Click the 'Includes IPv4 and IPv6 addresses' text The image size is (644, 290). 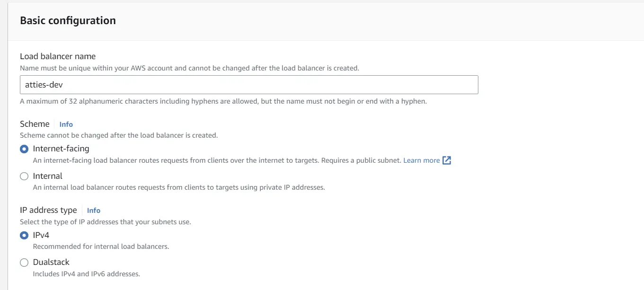[87, 274]
